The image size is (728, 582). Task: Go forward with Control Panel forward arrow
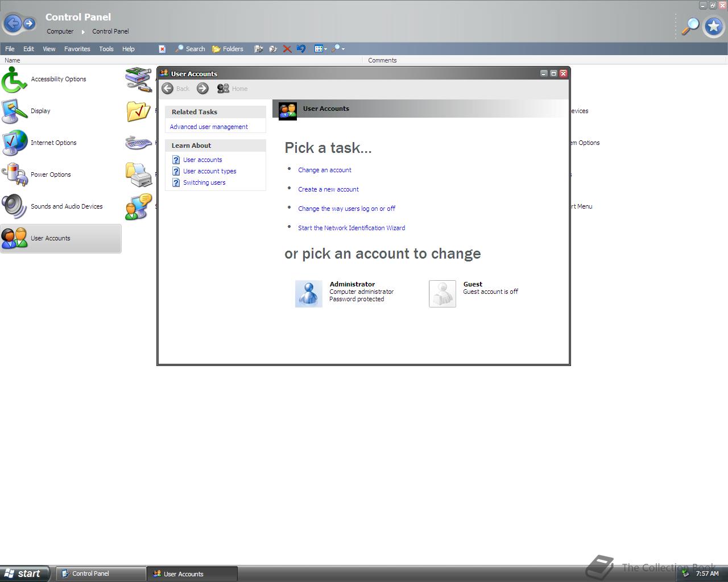[x=29, y=24]
